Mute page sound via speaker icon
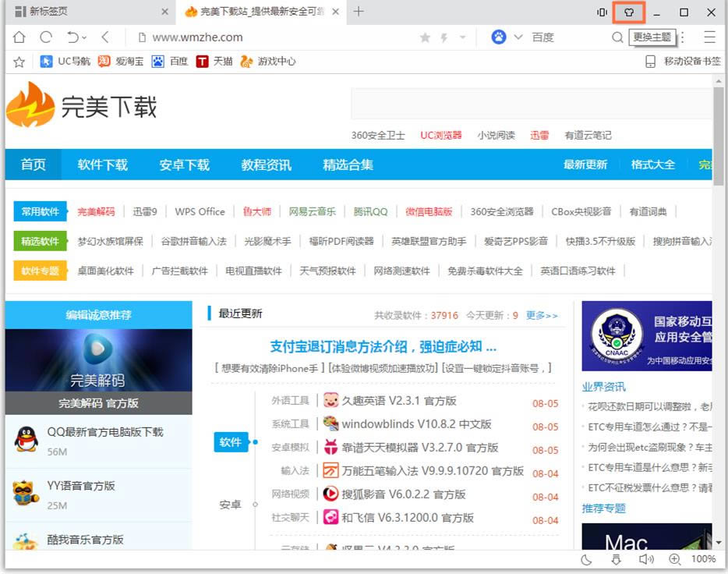The height and width of the screenshot is (574, 728). point(645,559)
